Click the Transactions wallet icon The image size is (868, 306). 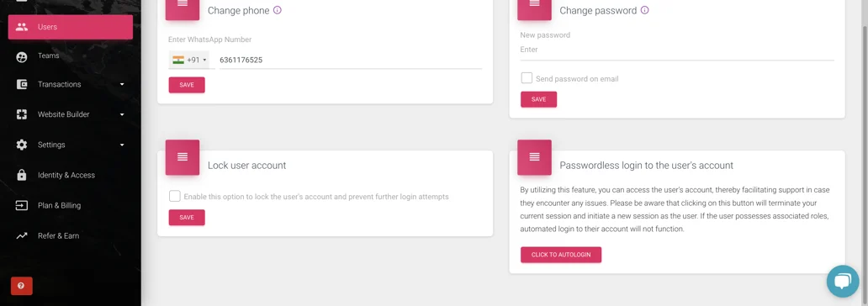[22, 84]
